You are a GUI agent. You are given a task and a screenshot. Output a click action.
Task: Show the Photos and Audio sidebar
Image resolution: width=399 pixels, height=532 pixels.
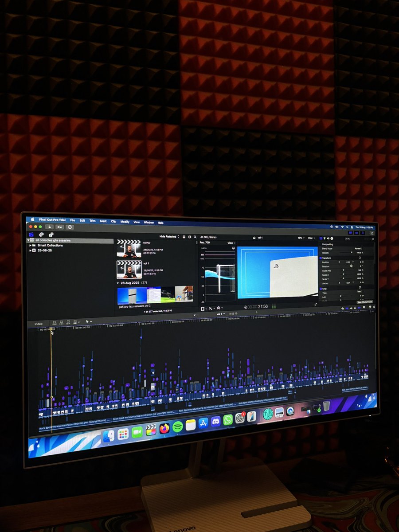41,235
